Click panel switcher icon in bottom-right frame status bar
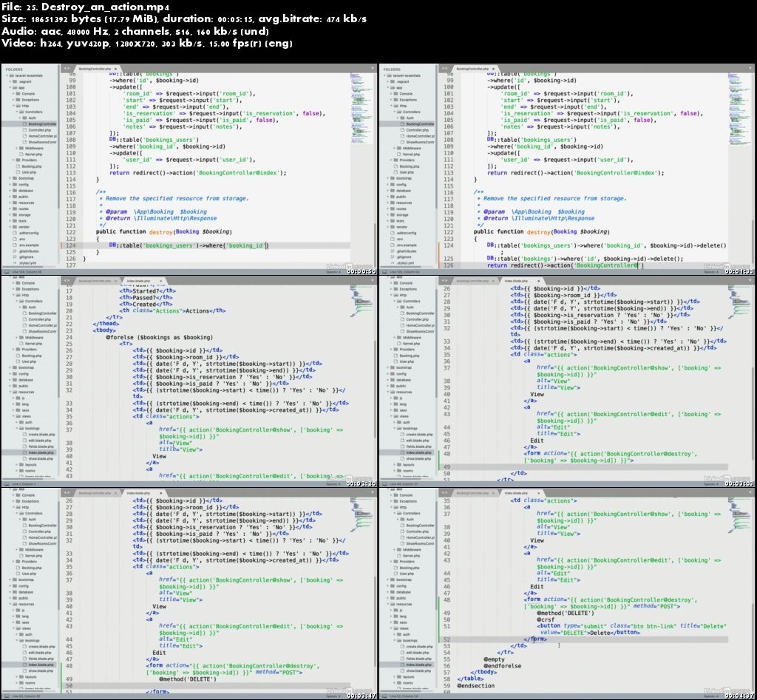 [x=384, y=696]
